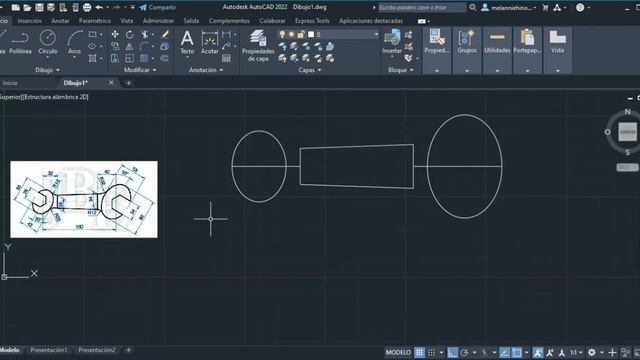Toggle ortho mode in status bar

click(x=452, y=352)
